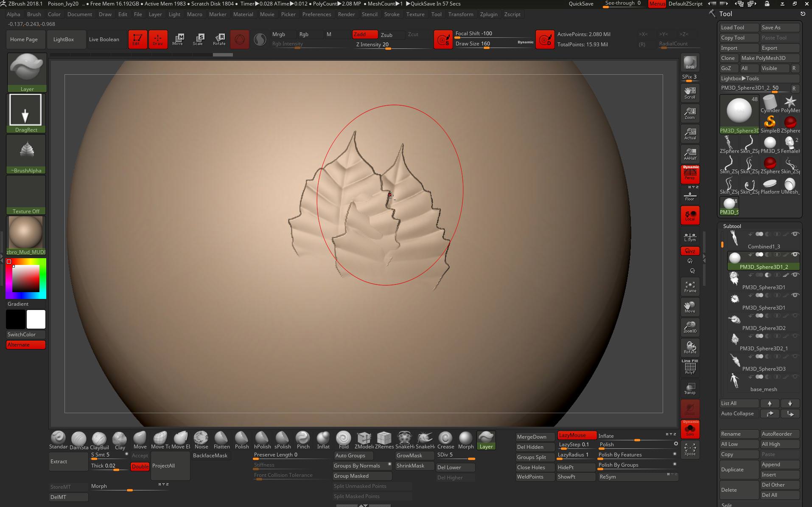Toggle LazyMouse on or off
Screen dimensions: 812x507
pos(577,435)
